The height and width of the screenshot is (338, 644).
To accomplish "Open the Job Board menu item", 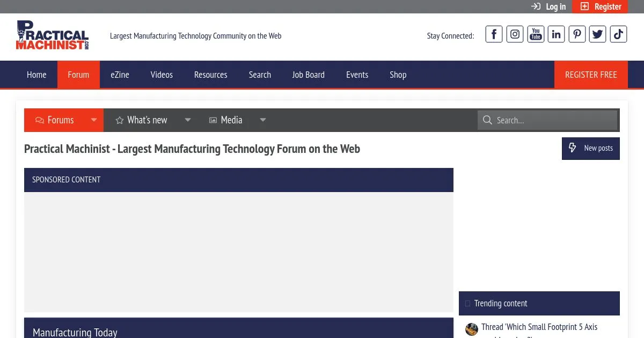I will coord(308,75).
